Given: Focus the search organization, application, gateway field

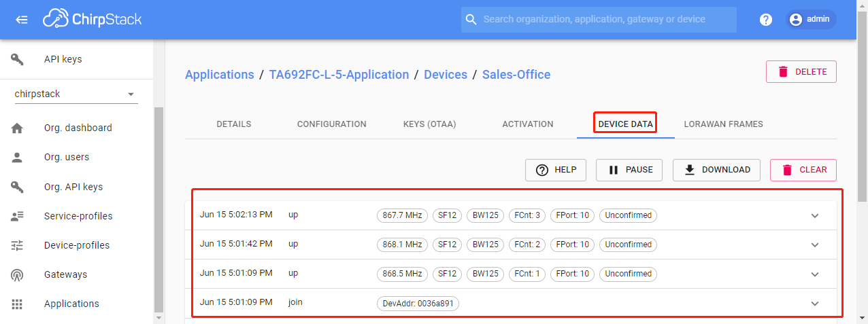Looking at the screenshot, I should 599,19.
